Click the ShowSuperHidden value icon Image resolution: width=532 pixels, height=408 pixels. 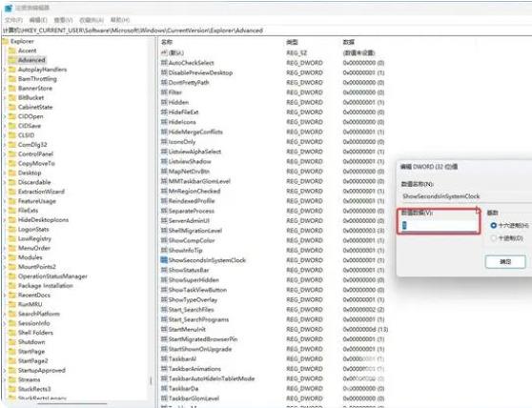[164, 280]
